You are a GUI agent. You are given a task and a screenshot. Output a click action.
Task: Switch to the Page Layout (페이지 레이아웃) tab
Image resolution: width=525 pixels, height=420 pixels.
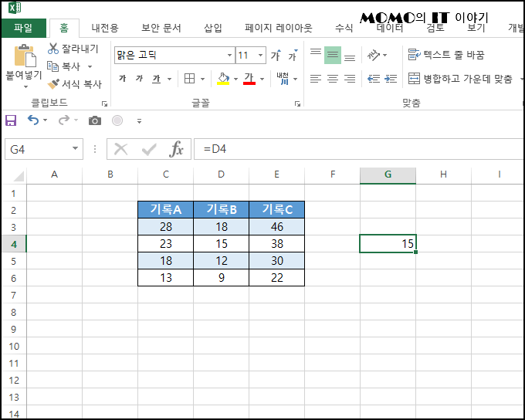point(279,28)
